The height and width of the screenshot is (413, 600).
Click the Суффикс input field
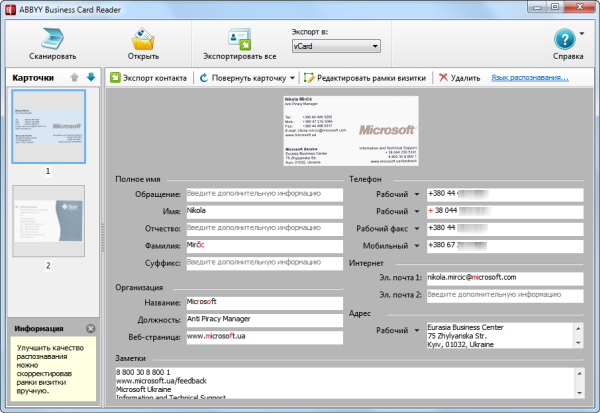click(264, 263)
